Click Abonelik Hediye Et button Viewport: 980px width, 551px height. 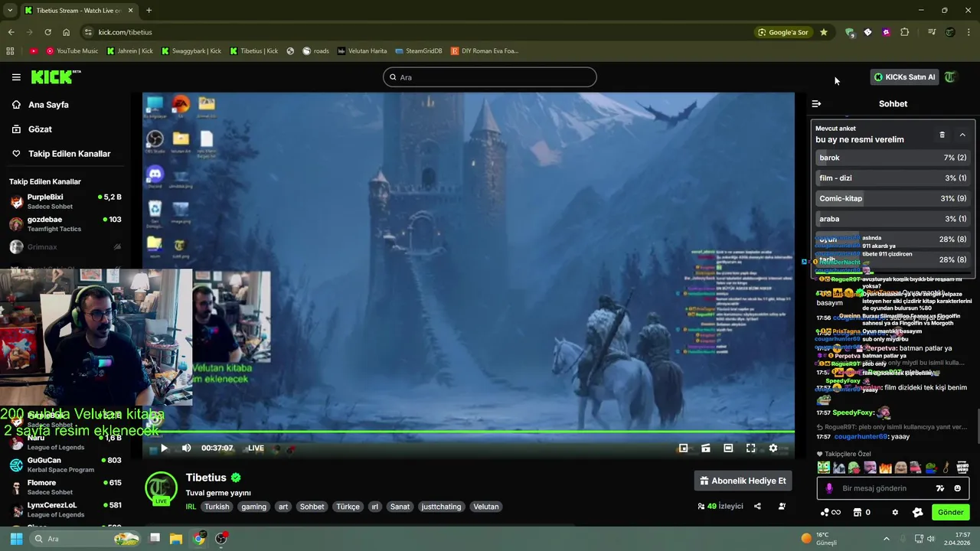743,481
